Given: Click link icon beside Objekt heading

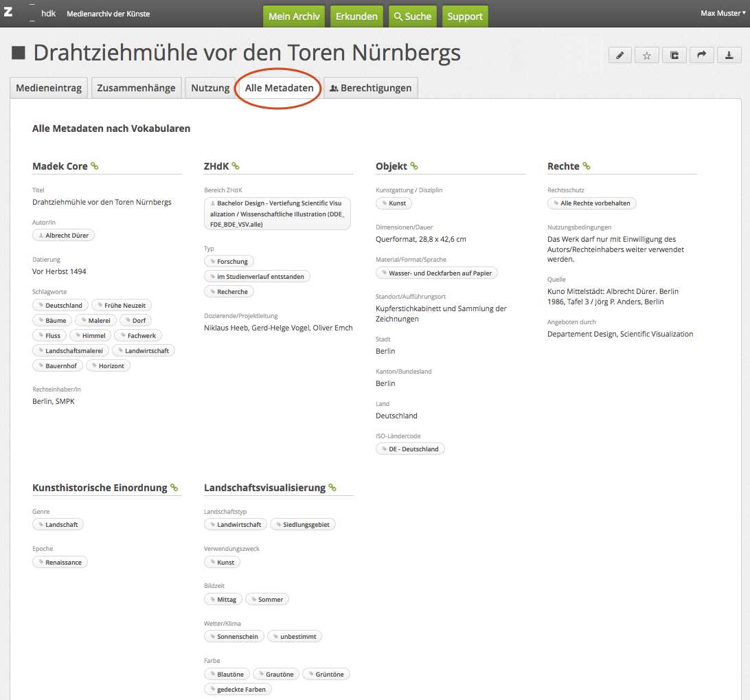Looking at the screenshot, I should click(414, 166).
